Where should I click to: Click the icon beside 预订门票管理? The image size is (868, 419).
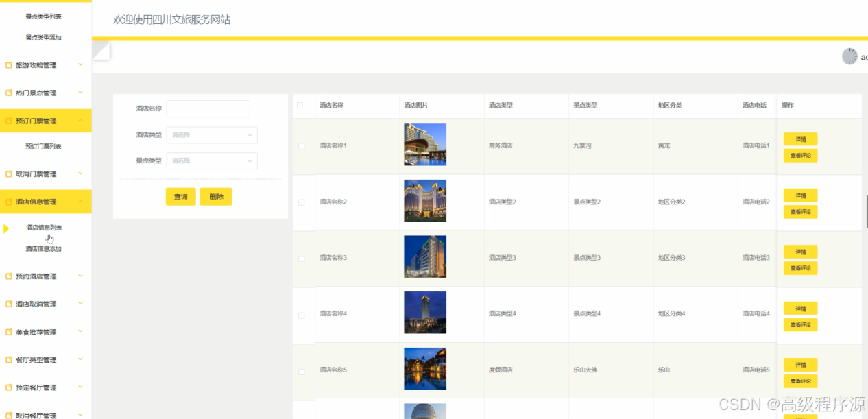[9, 121]
